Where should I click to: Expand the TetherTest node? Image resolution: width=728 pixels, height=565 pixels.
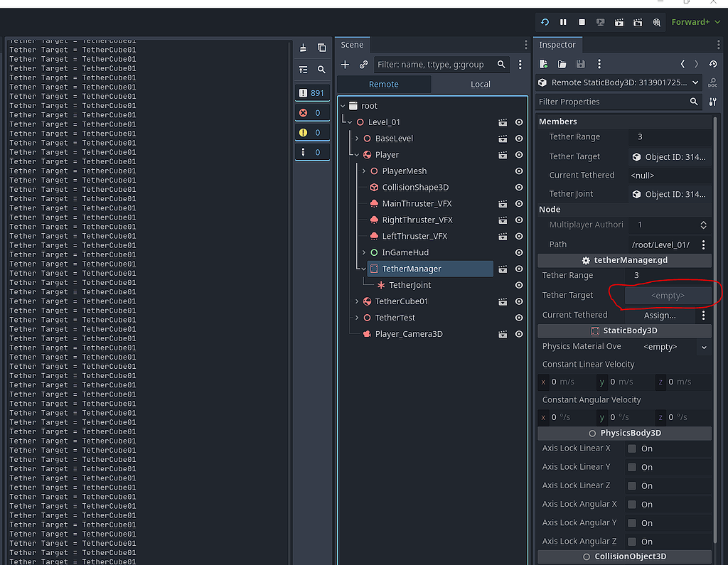(357, 318)
